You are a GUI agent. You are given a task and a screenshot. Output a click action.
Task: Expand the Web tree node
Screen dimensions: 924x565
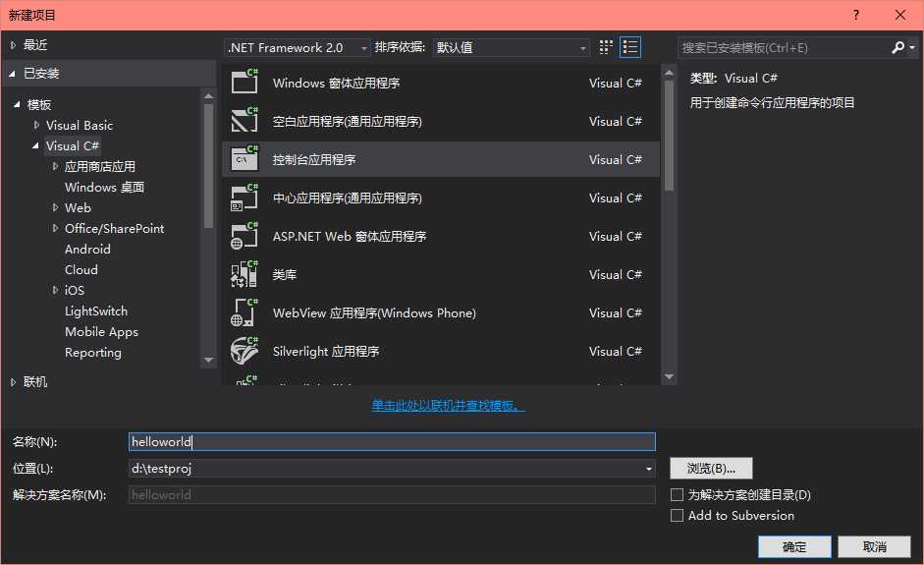55,207
